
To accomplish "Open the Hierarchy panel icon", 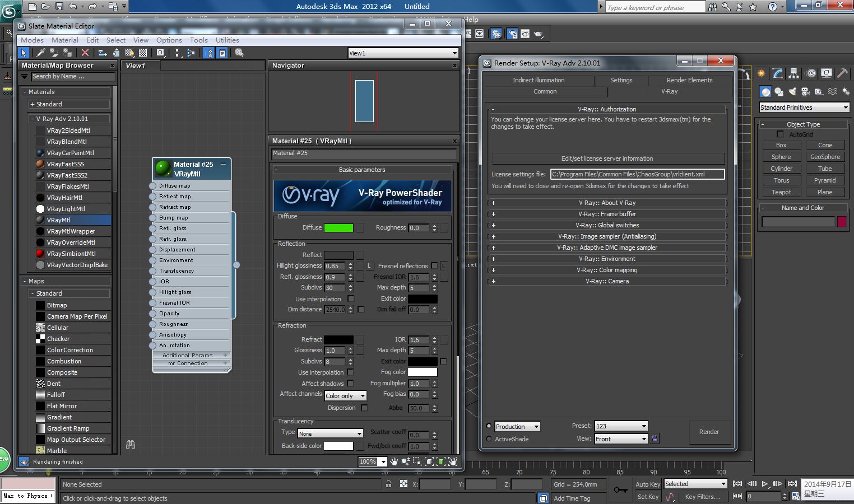I will pos(793,73).
